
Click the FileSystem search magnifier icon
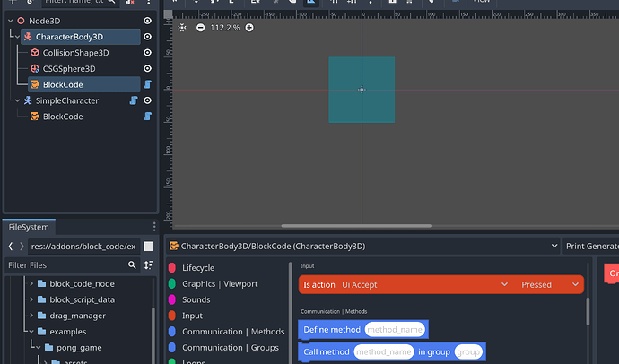(132, 265)
